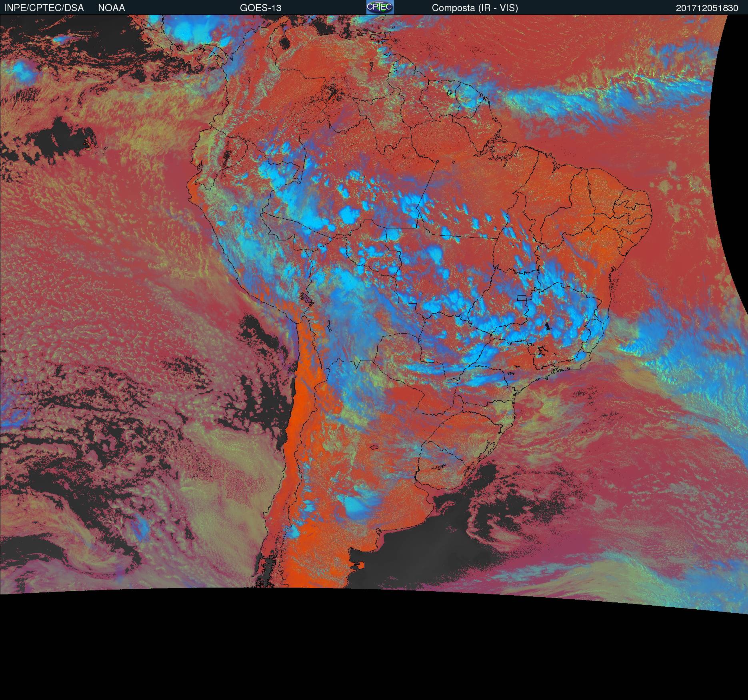Click the 201712051830 timestamp

coord(707,8)
